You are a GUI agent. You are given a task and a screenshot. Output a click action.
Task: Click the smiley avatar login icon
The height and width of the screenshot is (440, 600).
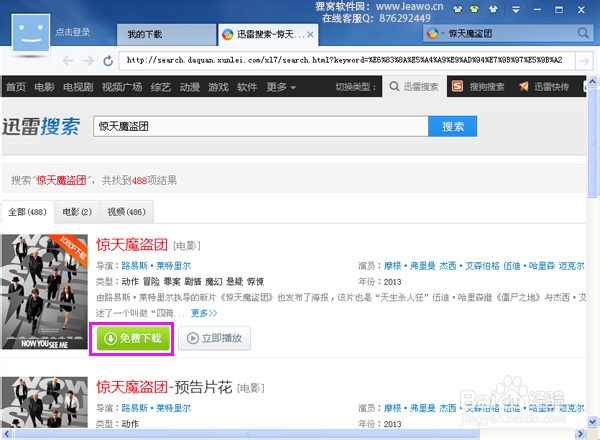pos(31,33)
